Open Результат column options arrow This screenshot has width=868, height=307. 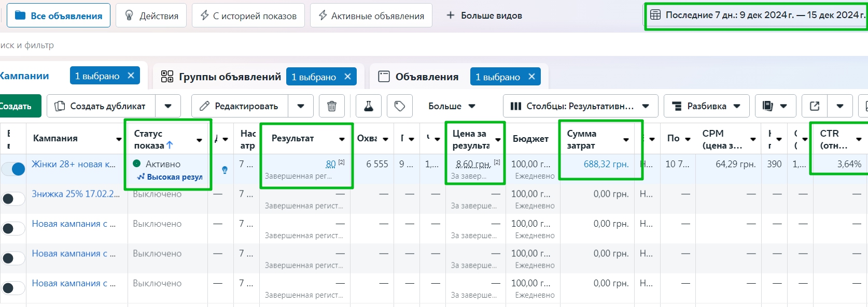(342, 139)
